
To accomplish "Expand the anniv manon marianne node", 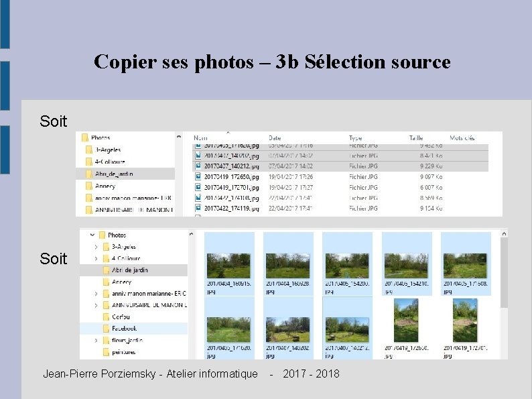I will (x=96, y=294).
